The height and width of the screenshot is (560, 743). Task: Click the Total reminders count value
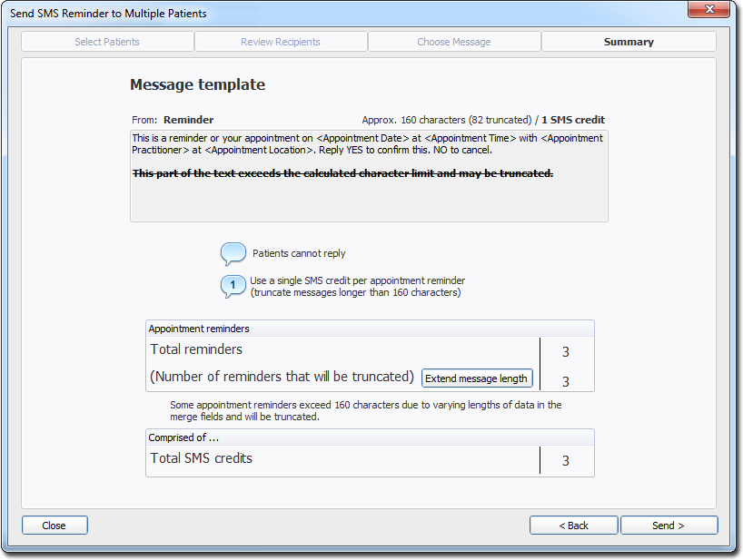point(566,351)
